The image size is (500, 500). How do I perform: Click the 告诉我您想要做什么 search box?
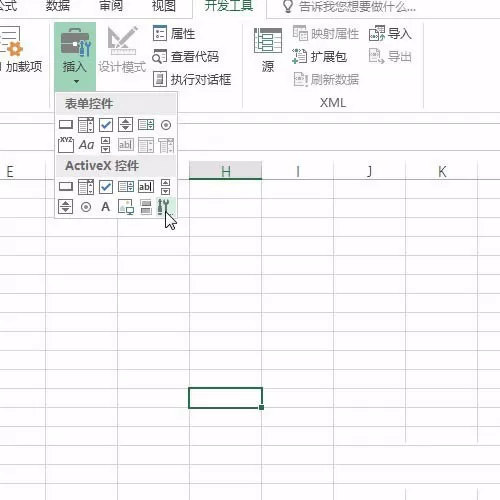click(350, 6)
